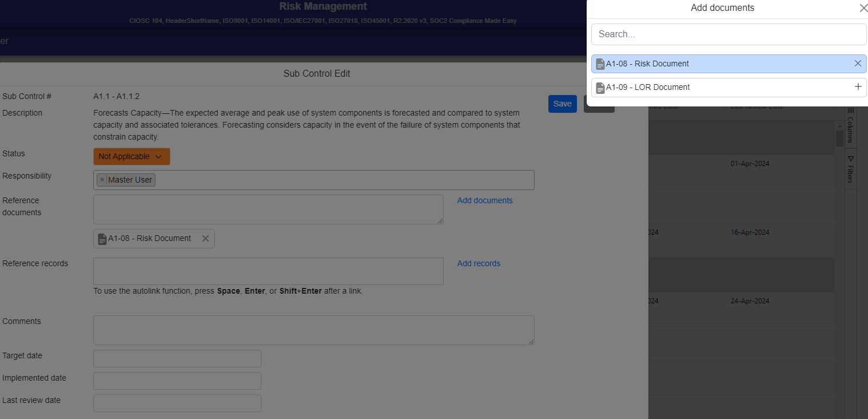Click the file icon in attached document chip
This screenshot has width=868, height=419.
(x=102, y=239)
